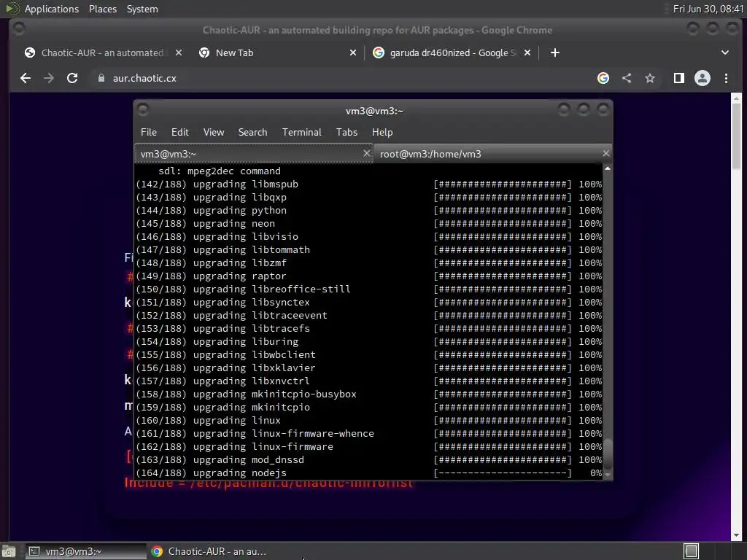Open the terminal Help menu
This screenshot has width=747, height=560.
(x=382, y=133)
